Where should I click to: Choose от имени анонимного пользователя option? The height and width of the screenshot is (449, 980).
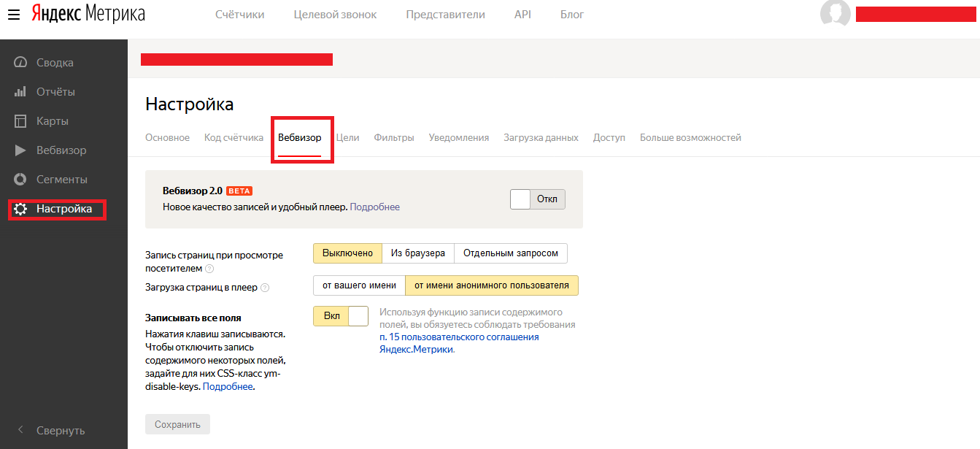[x=492, y=285]
